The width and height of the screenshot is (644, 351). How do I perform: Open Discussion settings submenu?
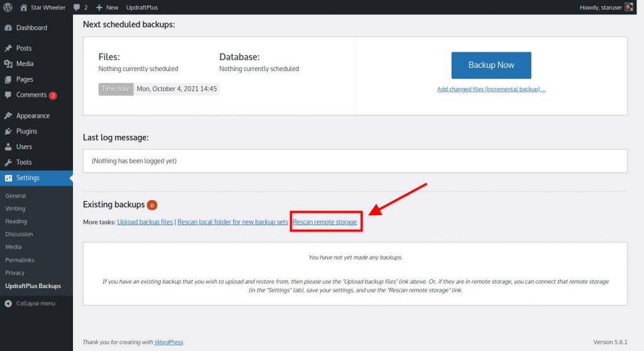coord(19,234)
